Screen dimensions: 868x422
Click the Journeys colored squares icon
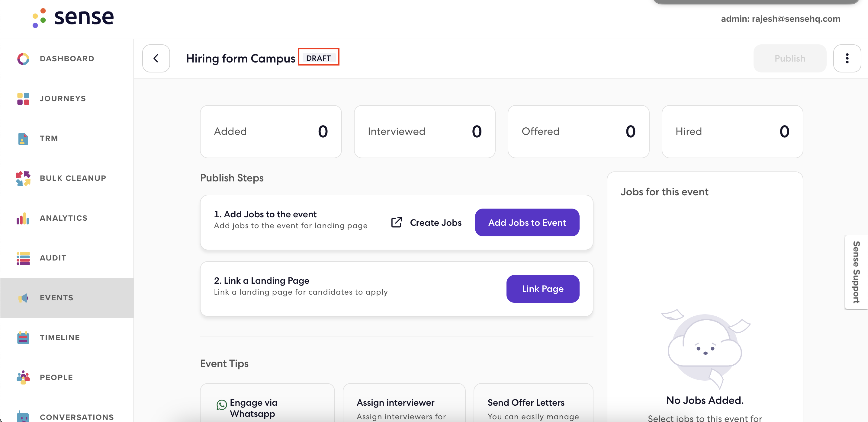coord(23,99)
